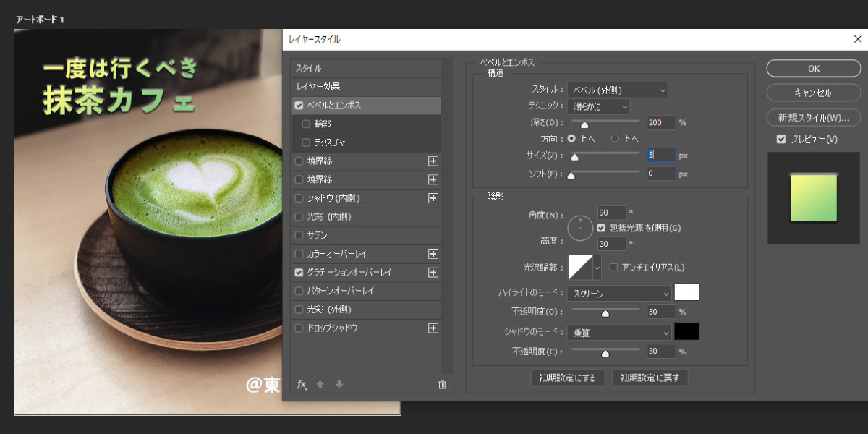The image size is (868, 434).
Task: Select 光彩 (外側) effect row
Action: [366, 310]
